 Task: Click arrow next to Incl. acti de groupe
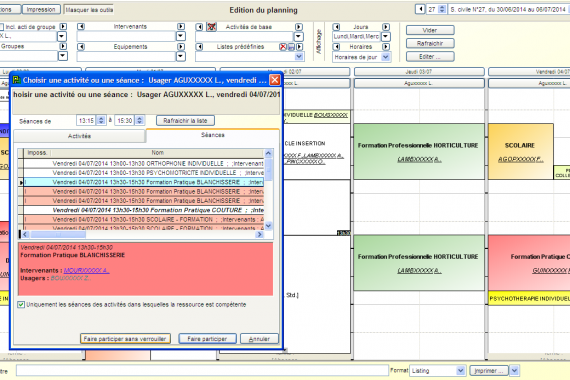[63, 27]
